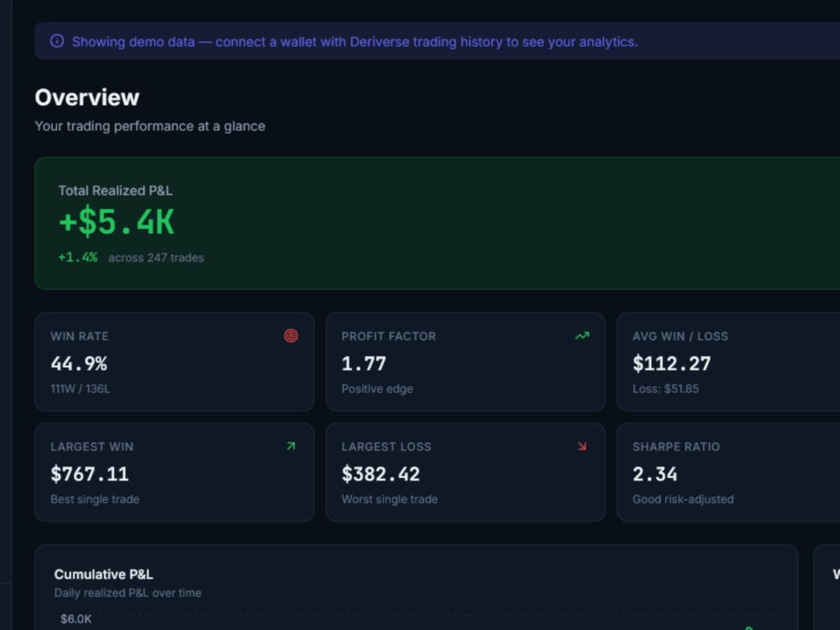The width and height of the screenshot is (840, 630).
Task: Click the demo data banner message
Action: [x=354, y=42]
